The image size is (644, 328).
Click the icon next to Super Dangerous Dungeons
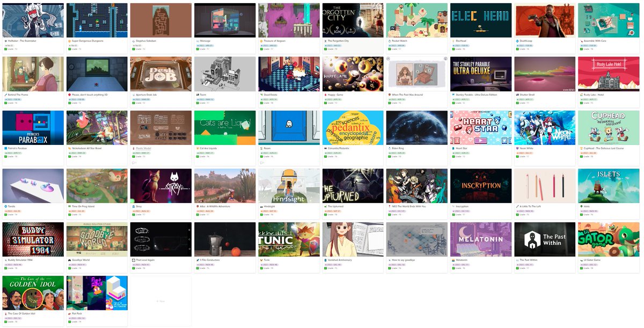point(69,40)
